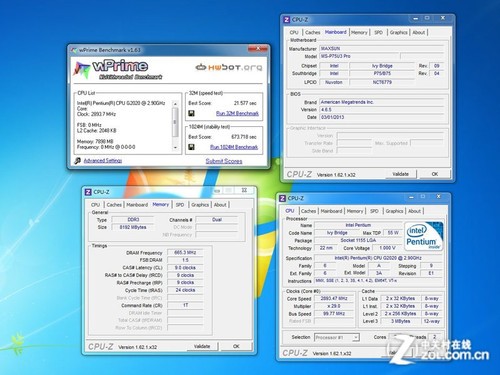
Task: Click OK in the Memory CPU-Z window
Action: pos(236,346)
